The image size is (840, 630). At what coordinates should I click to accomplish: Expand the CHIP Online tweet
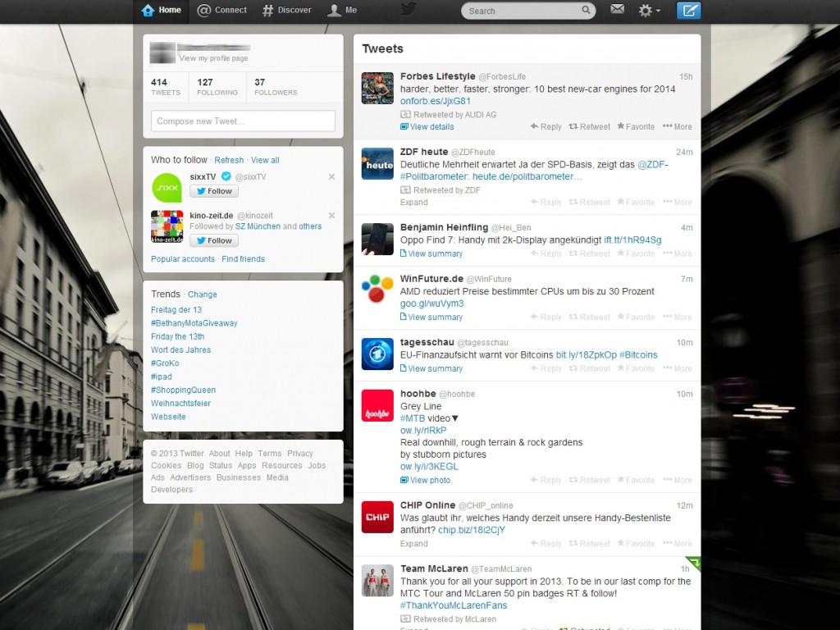[413, 544]
